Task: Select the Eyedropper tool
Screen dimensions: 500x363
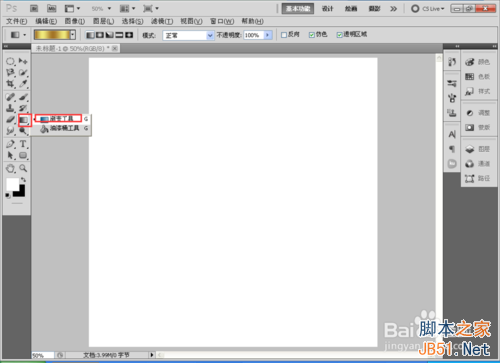Action: point(23,84)
